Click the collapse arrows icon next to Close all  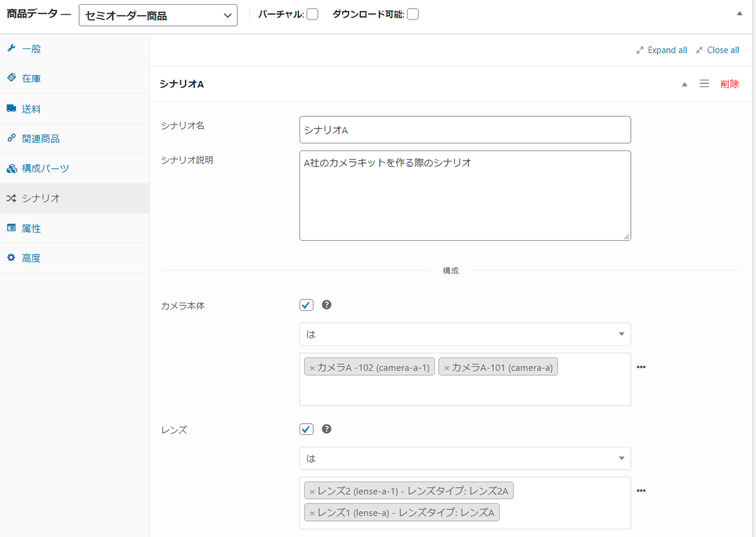pyautogui.click(x=699, y=50)
